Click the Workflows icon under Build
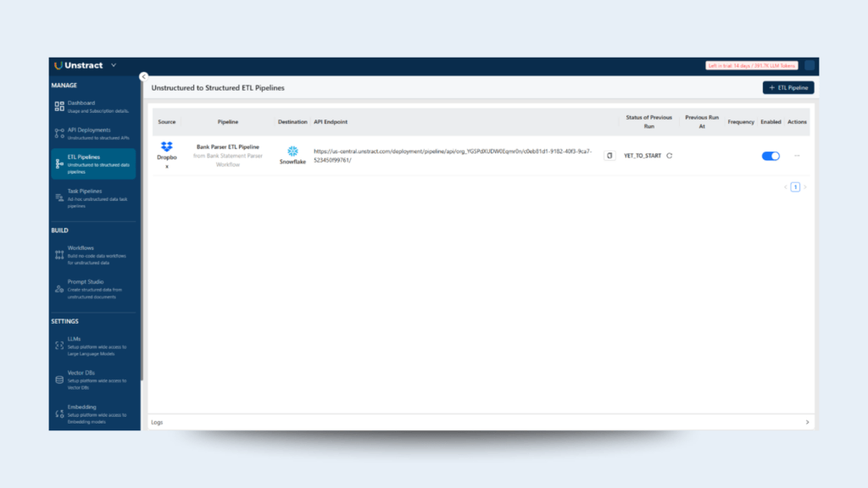Viewport: 868px width, 488px height. coord(59,254)
